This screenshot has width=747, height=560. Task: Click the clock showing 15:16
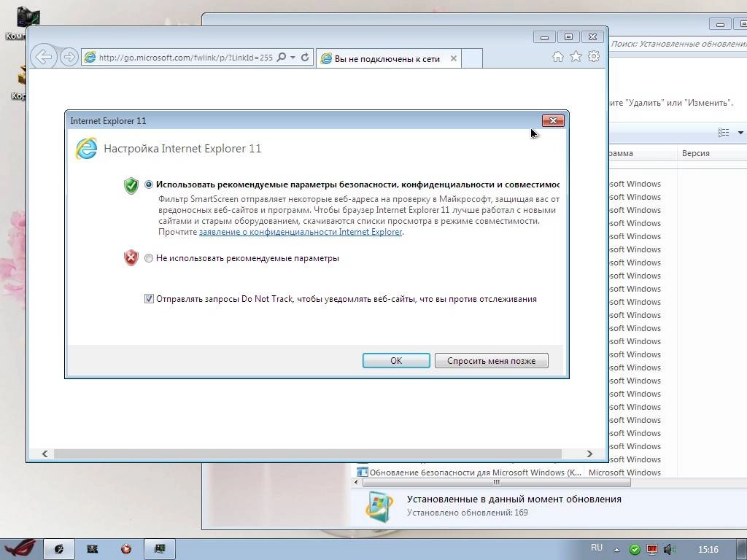click(708, 550)
